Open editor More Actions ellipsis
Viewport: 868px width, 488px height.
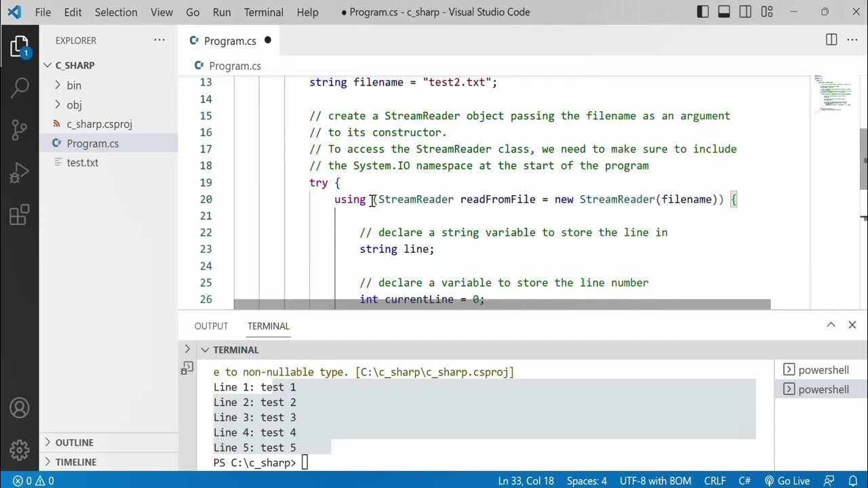(x=852, y=40)
